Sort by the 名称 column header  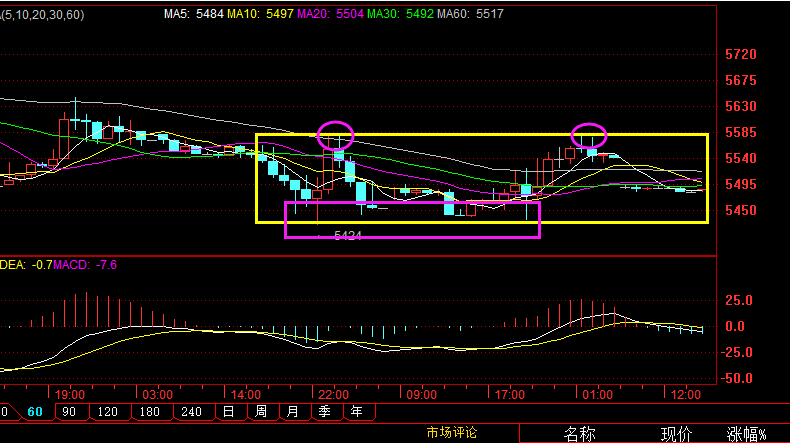click(x=579, y=434)
